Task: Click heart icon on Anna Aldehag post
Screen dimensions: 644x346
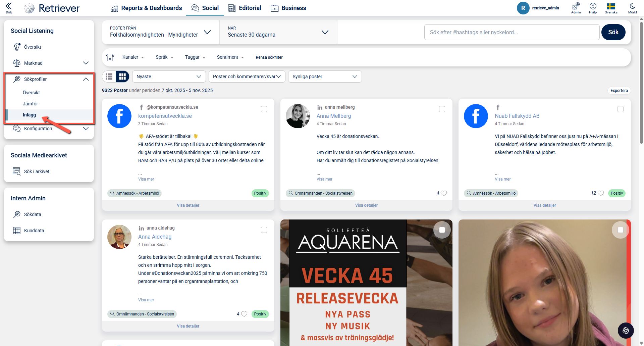Action: point(244,314)
